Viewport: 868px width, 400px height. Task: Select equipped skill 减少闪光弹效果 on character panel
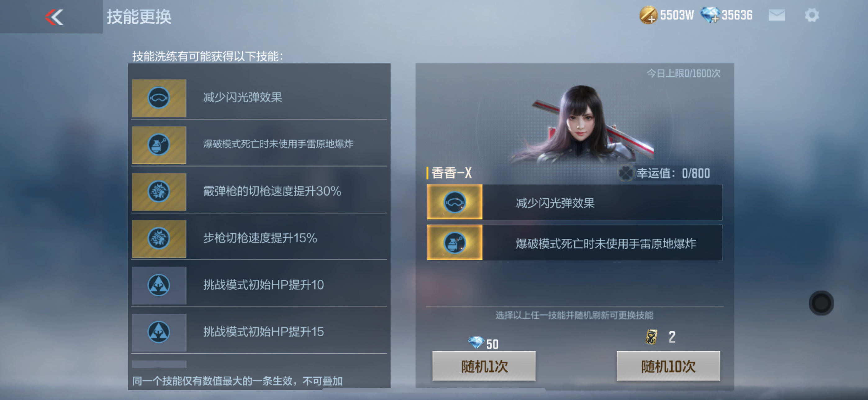click(x=575, y=202)
